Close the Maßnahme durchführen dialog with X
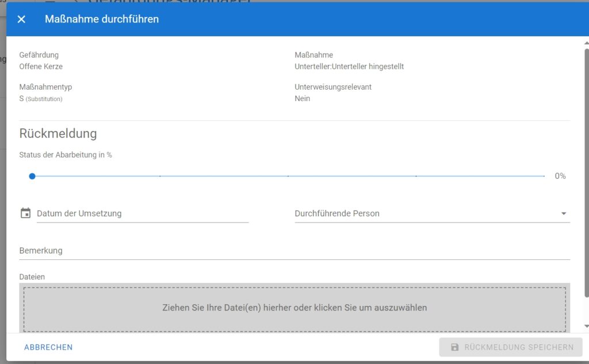Screen dimensions: 589x364 [x=21, y=20]
